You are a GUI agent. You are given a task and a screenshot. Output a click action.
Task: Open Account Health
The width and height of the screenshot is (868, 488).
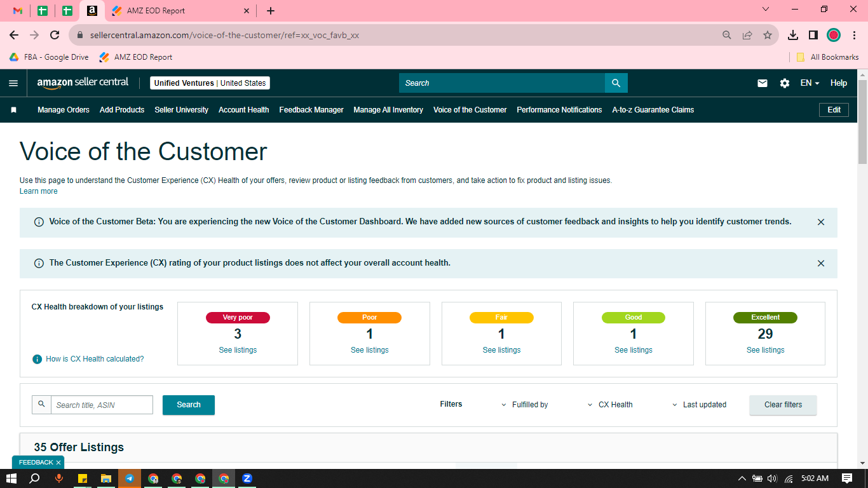coord(244,110)
